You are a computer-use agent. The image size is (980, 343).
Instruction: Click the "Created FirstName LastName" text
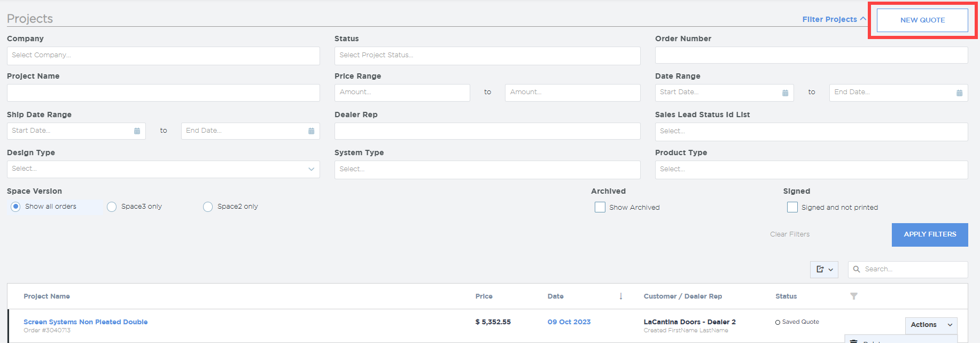coord(686,331)
